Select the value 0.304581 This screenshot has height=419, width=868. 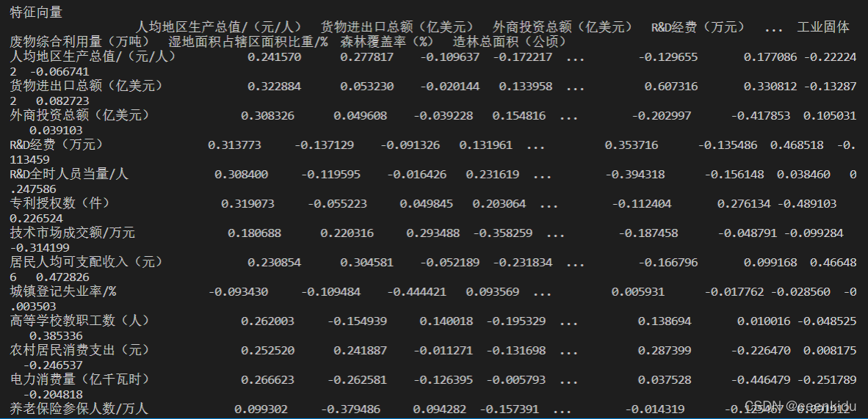pyautogui.click(x=367, y=263)
